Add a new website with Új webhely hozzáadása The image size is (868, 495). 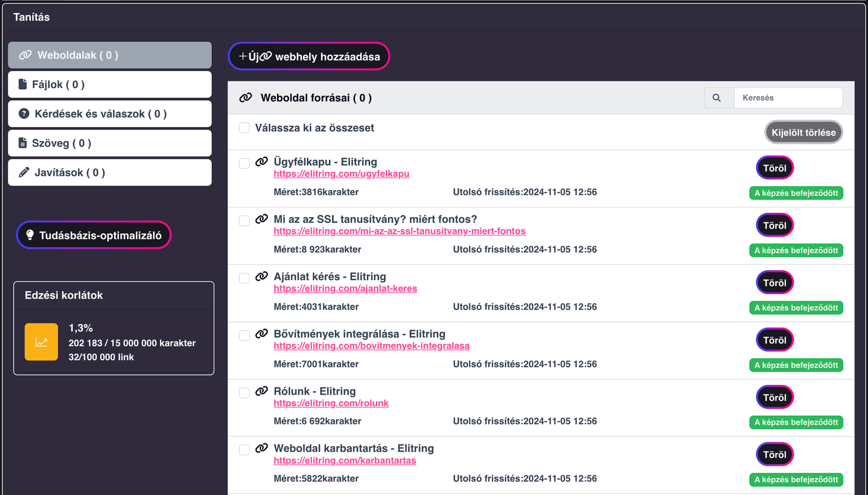[x=309, y=56]
